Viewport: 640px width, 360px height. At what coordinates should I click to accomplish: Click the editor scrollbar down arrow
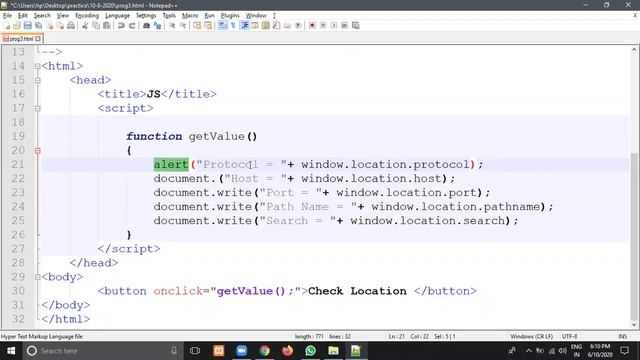[x=633, y=325]
